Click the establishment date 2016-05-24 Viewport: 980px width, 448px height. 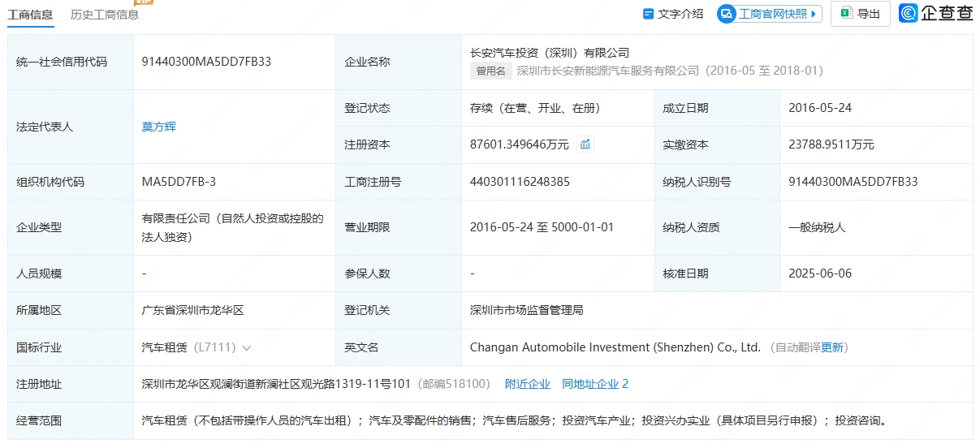click(x=820, y=108)
